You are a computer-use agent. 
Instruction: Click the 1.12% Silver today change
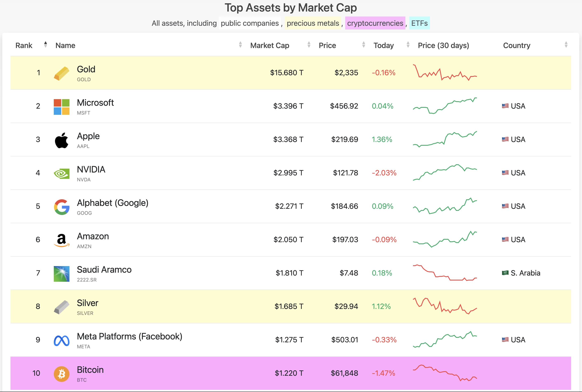[381, 306]
